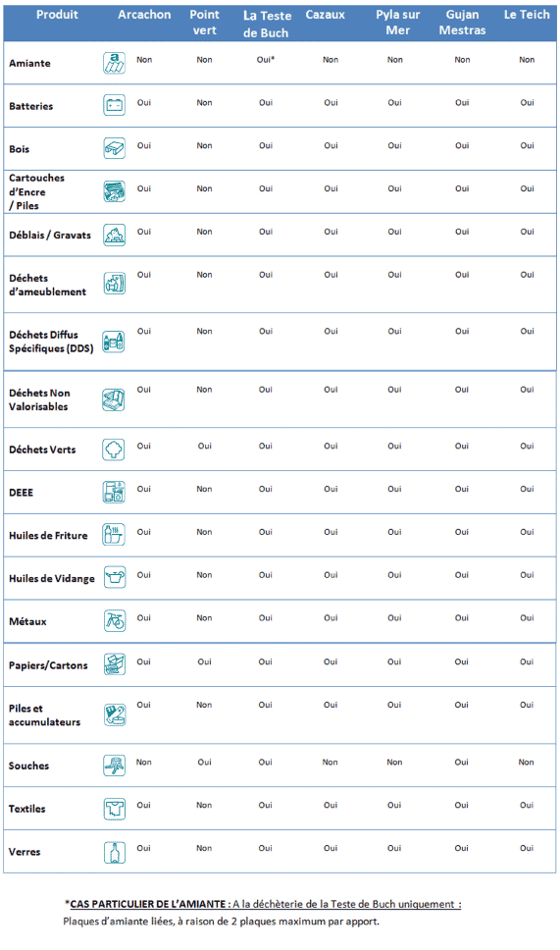
Task: Select the Batteries icon
Action: point(114,105)
